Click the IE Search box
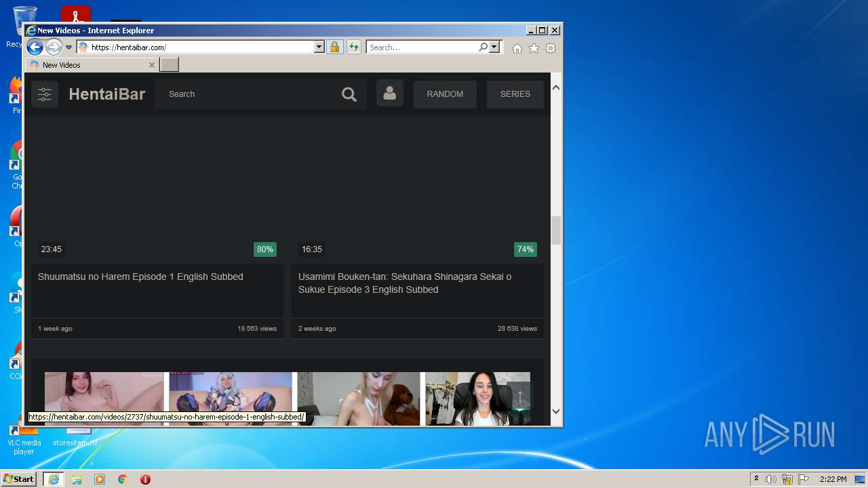 tap(422, 47)
